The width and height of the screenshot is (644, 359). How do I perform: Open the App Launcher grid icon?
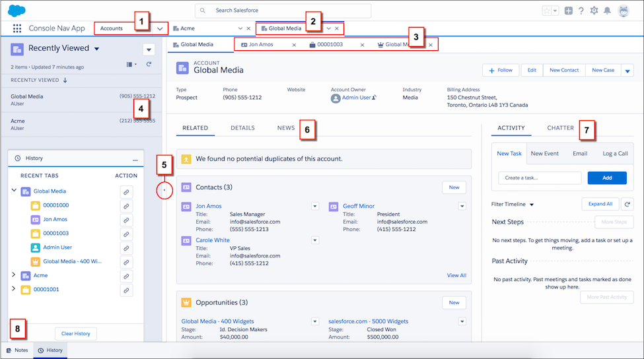pyautogui.click(x=17, y=28)
